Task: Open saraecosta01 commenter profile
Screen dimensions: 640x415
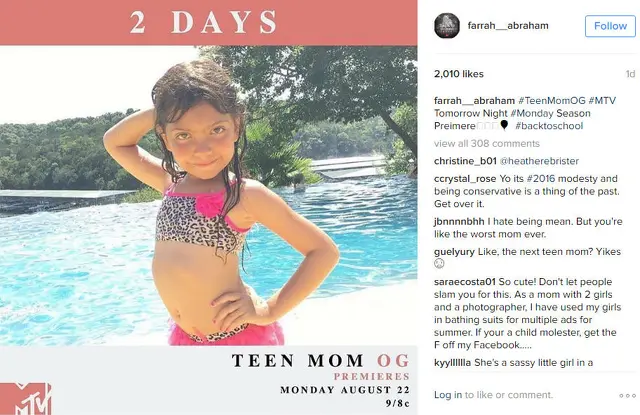Action: tap(464, 282)
